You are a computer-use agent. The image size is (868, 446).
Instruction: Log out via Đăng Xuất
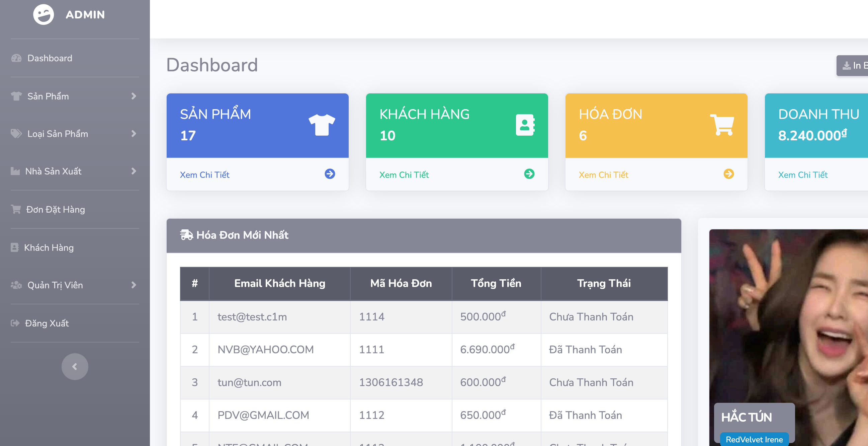click(47, 323)
